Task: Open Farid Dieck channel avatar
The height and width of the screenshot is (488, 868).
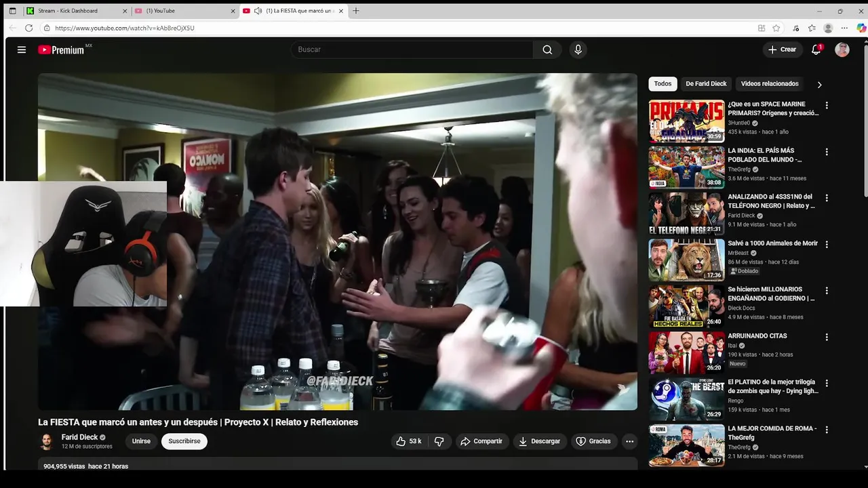Action: click(x=47, y=441)
